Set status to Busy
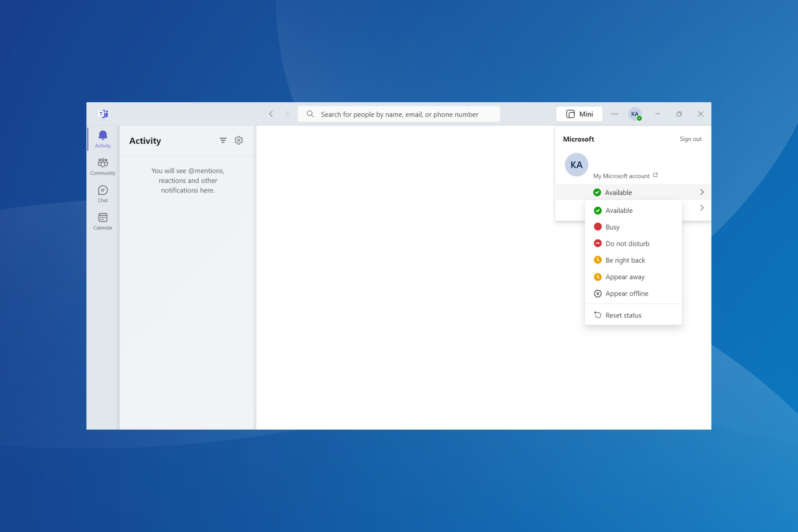This screenshot has height=532, width=798. 633,227
